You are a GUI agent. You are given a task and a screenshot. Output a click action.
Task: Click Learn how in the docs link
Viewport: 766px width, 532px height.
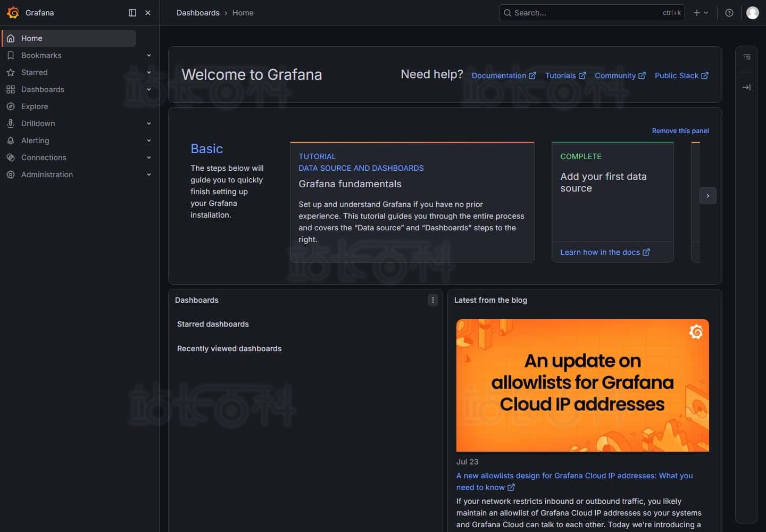pos(605,252)
